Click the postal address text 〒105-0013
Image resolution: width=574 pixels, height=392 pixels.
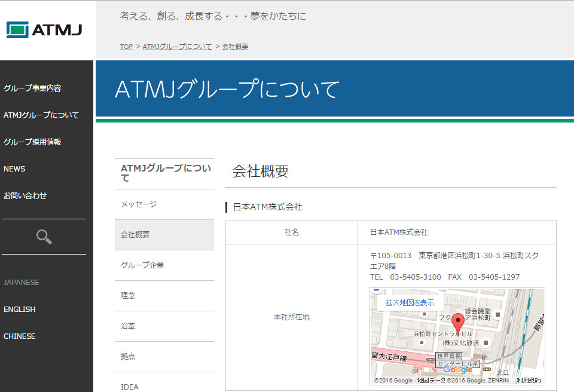pos(390,256)
